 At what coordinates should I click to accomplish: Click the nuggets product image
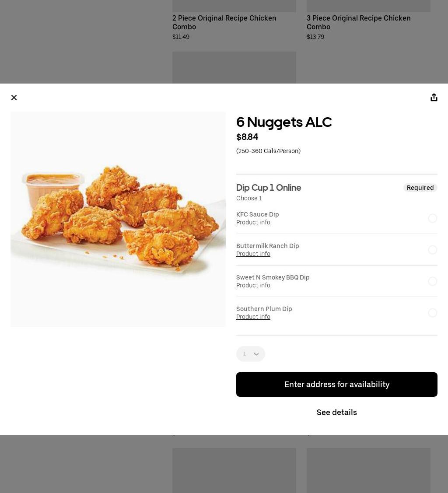118,219
